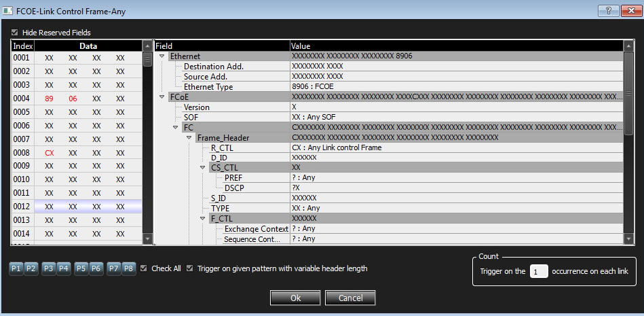Click Data list scroll up arrow
Screen dimensions: 644x316
click(147, 46)
